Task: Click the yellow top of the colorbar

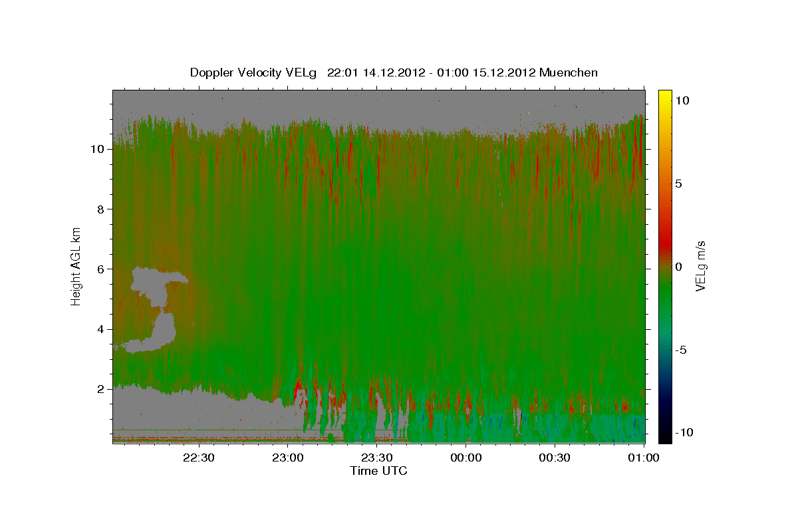Action: [x=664, y=96]
